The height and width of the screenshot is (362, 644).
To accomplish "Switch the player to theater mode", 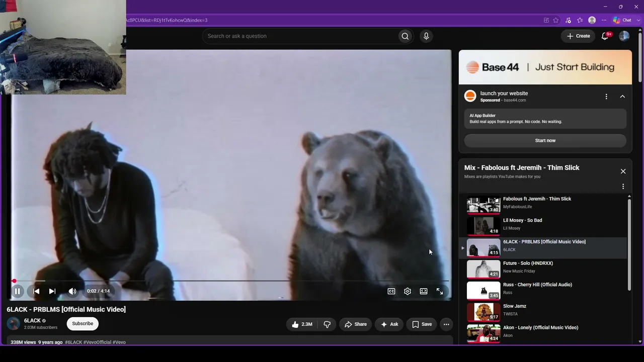I will [x=424, y=291].
